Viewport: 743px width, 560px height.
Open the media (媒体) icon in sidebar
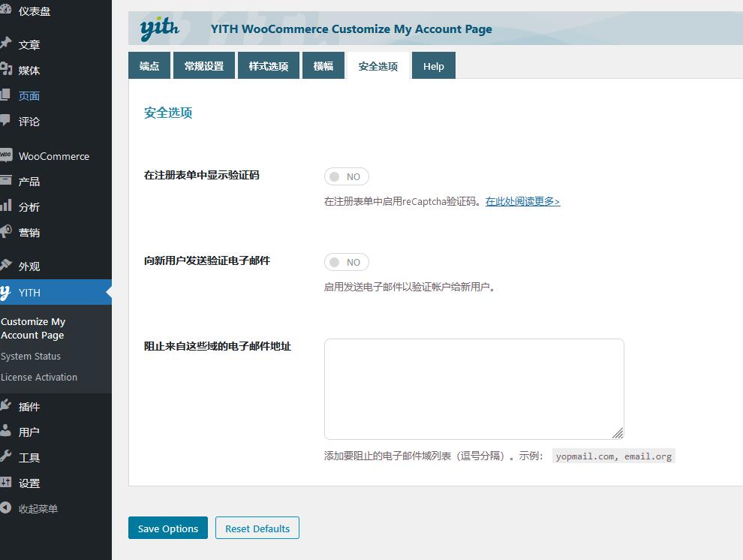click(5, 70)
